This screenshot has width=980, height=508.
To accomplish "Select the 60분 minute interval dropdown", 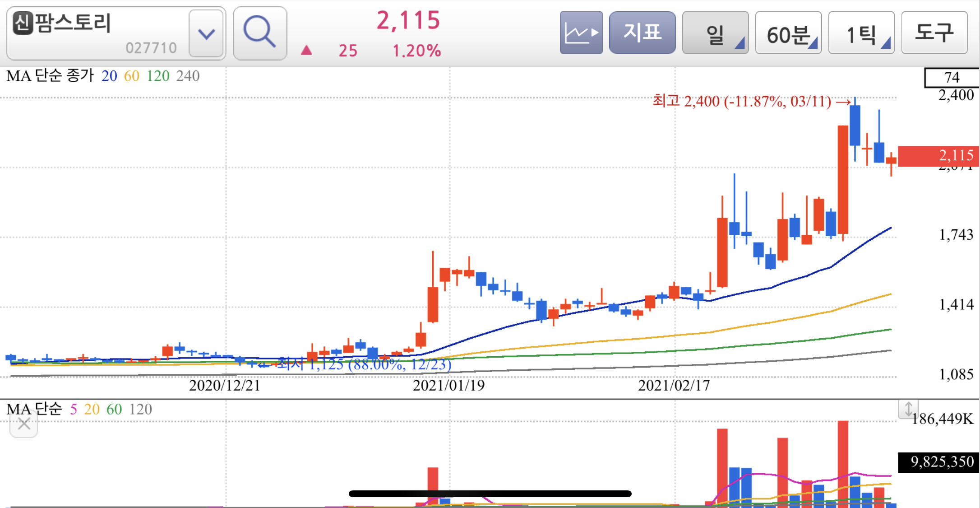I will 788,33.
